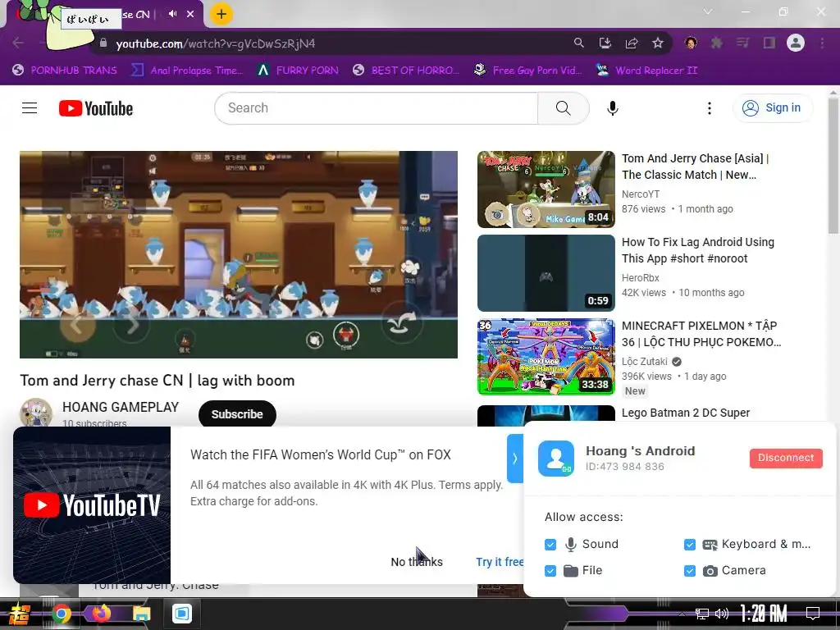Click the 1:20 AM taskbar clock
This screenshot has height=630, width=840.
(x=764, y=614)
